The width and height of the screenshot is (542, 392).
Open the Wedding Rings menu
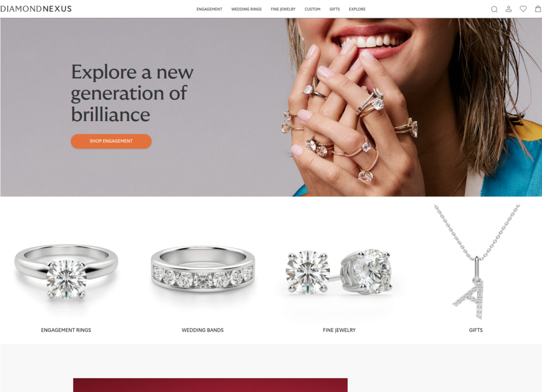point(247,10)
